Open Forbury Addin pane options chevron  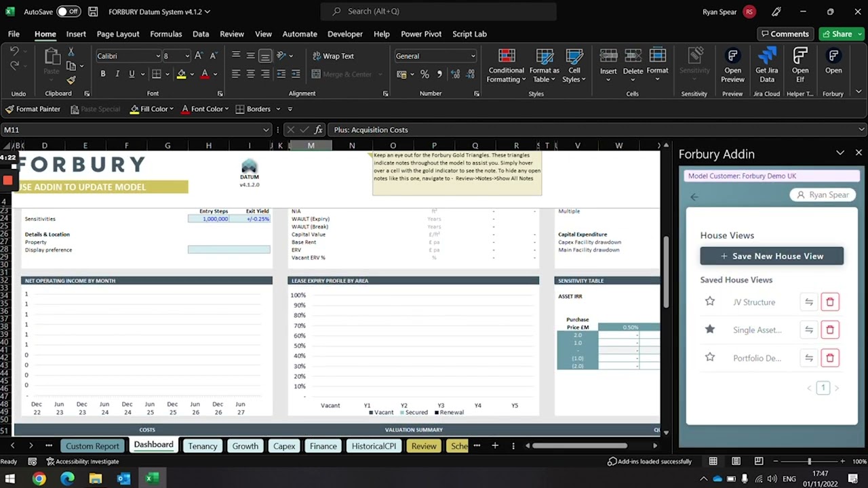point(840,153)
